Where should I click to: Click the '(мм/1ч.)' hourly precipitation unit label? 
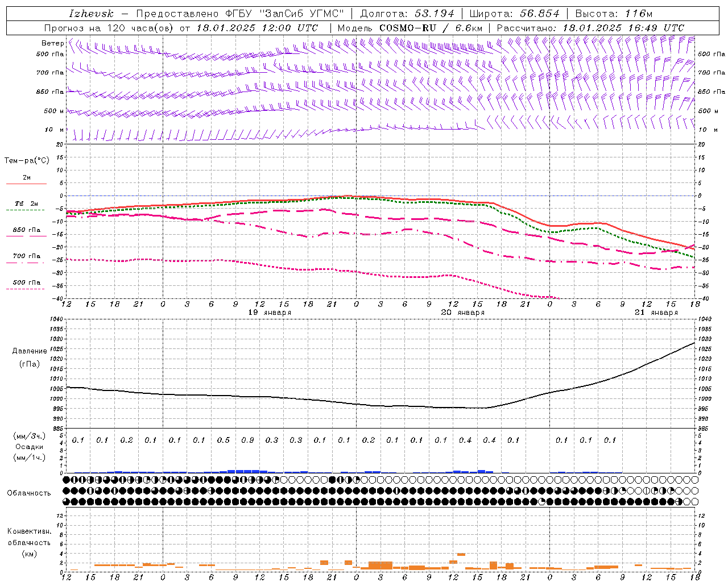pyautogui.click(x=29, y=458)
